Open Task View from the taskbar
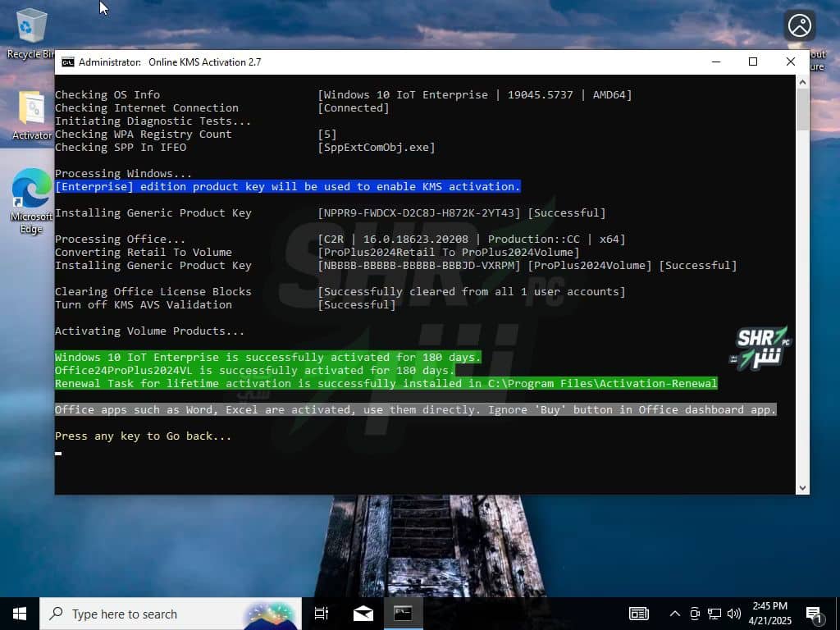Viewport: 840px width, 630px height. tap(322, 614)
